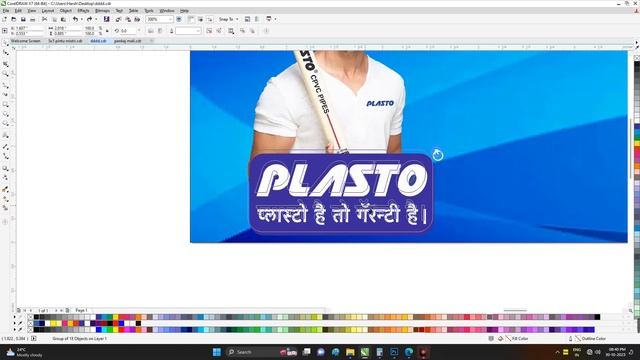Click the Redo arrow icon
Screen dimensions: 640x360
pos(89,19)
